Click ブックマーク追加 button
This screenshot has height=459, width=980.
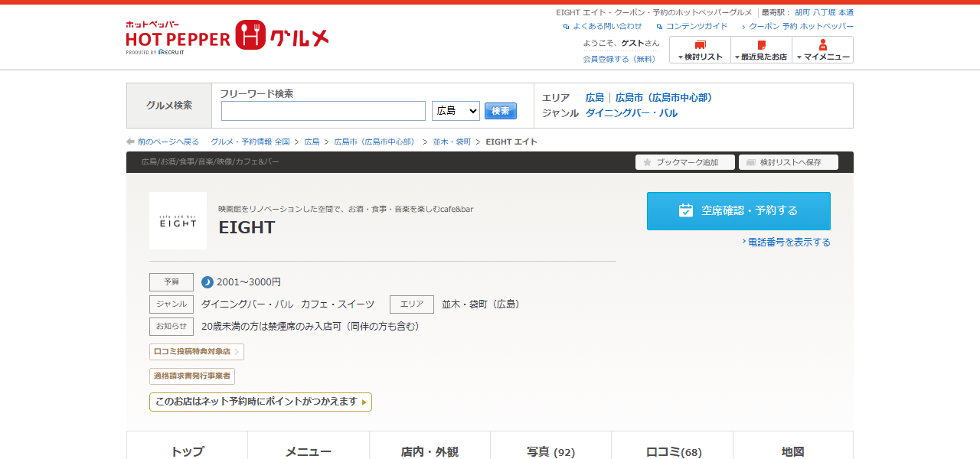coord(685,162)
